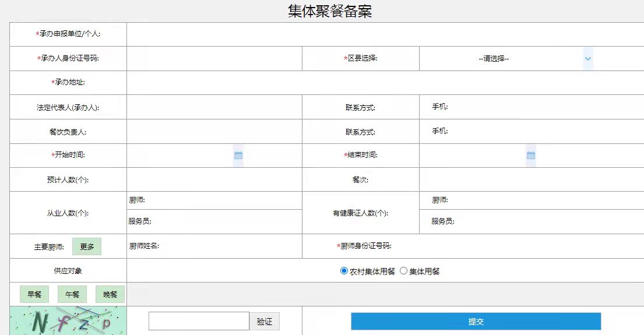Image resolution: width=644 pixels, height=335 pixels.
Task: Click the 承办人身份证号码 input field
Action: [214, 59]
